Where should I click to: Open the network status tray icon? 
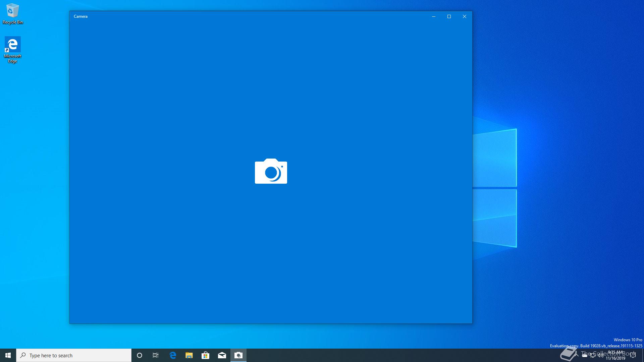pyautogui.click(x=593, y=356)
